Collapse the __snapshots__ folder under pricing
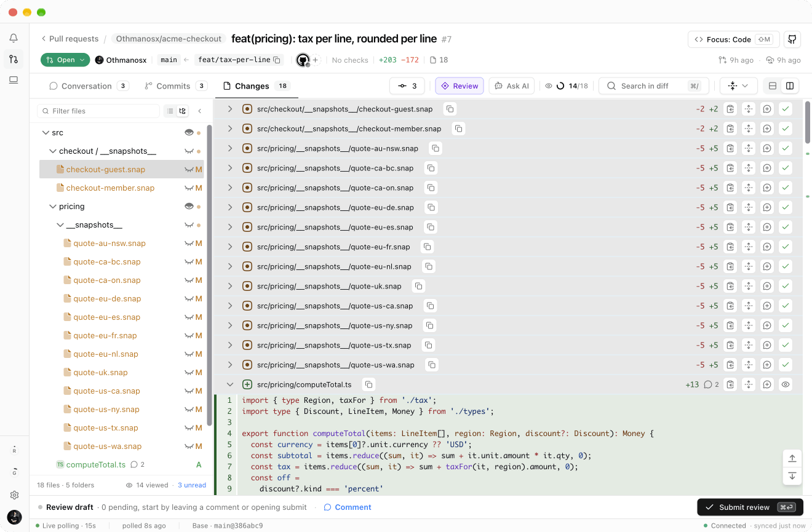This screenshot has width=812, height=532. coord(60,224)
